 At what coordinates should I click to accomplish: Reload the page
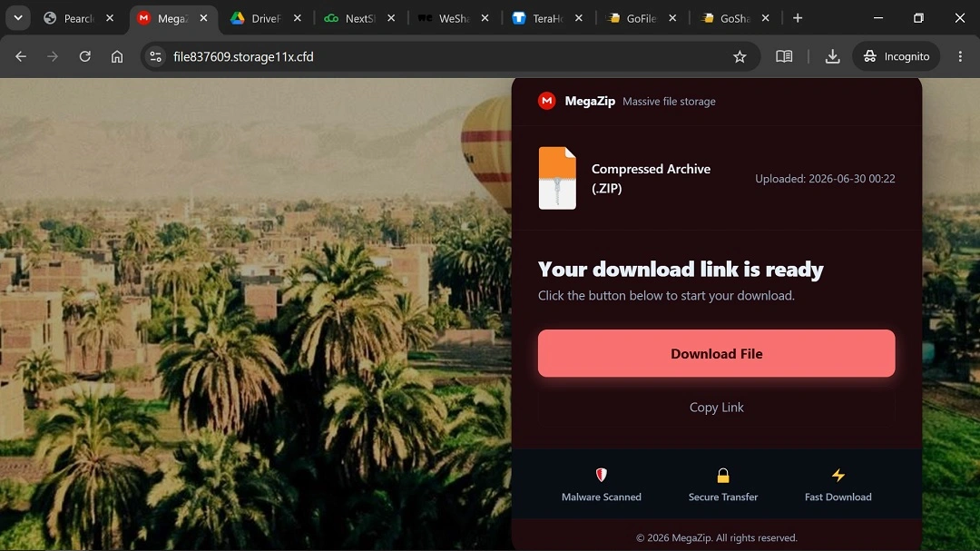click(x=85, y=56)
